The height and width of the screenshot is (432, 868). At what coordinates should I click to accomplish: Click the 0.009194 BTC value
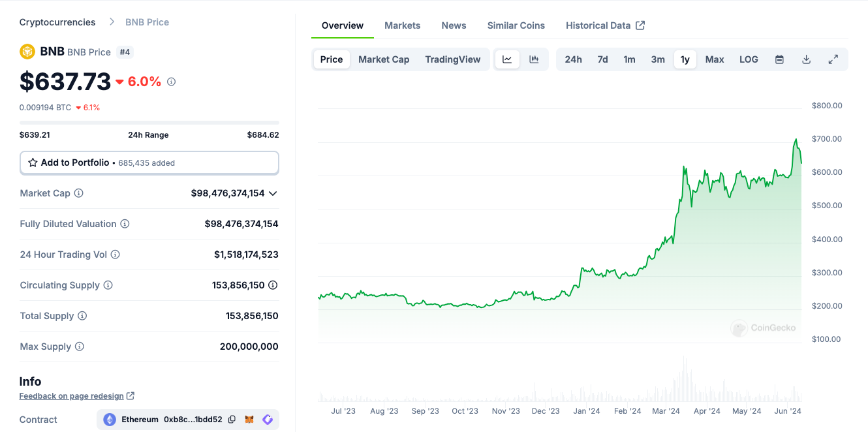[x=45, y=108]
